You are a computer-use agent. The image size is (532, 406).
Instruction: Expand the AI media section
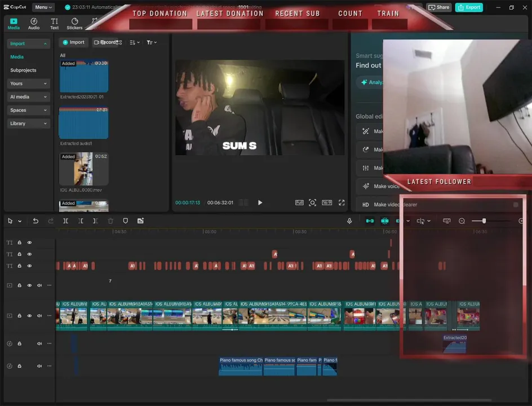point(29,97)
